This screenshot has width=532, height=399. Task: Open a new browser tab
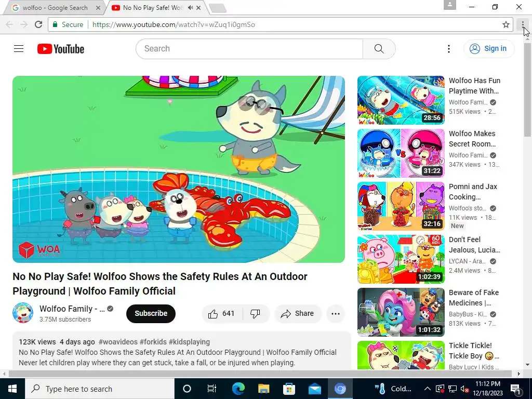(218, 8)
